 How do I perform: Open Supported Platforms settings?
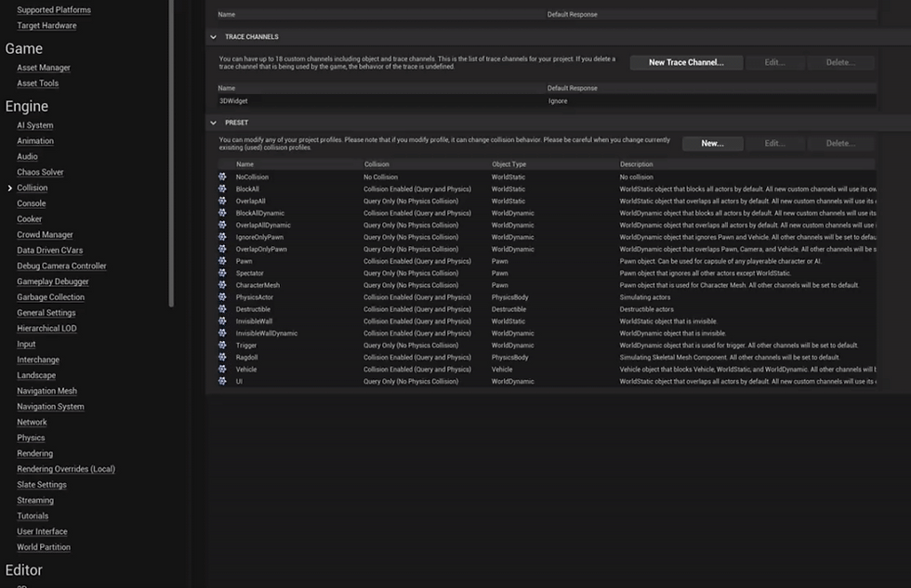click(54, 10)
